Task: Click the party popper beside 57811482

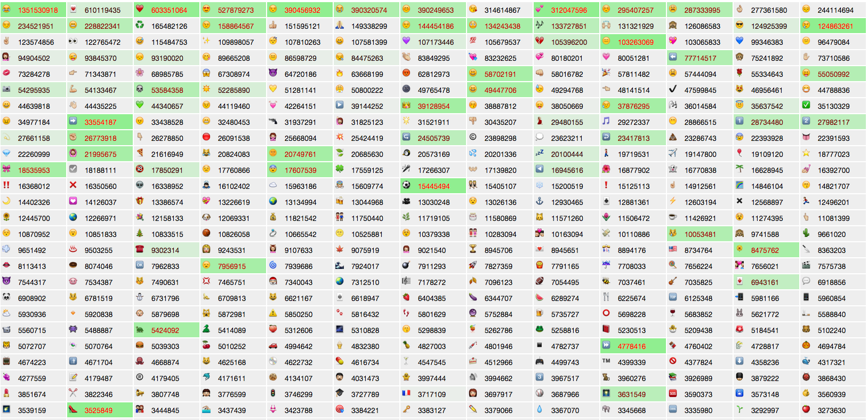Action: 606,73
